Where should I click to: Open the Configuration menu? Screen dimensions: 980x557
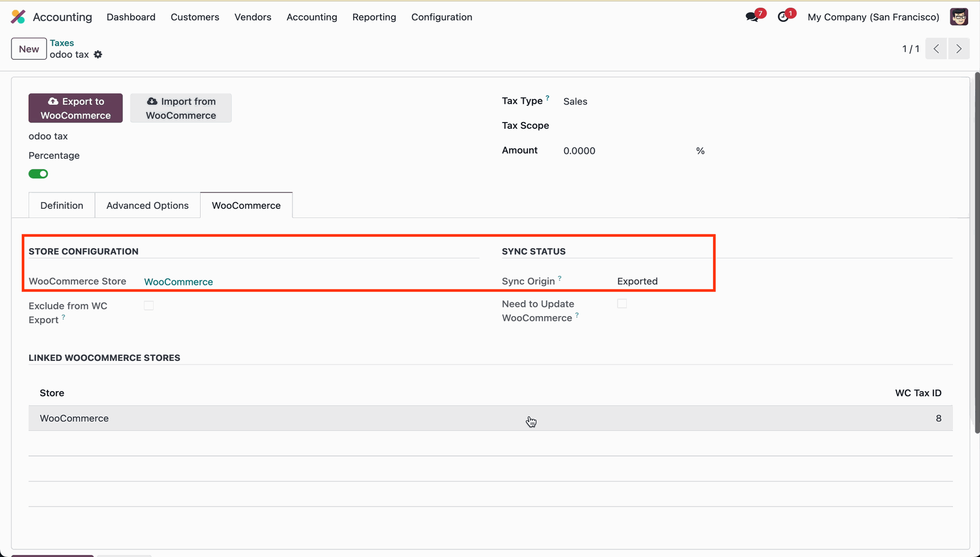442,17
